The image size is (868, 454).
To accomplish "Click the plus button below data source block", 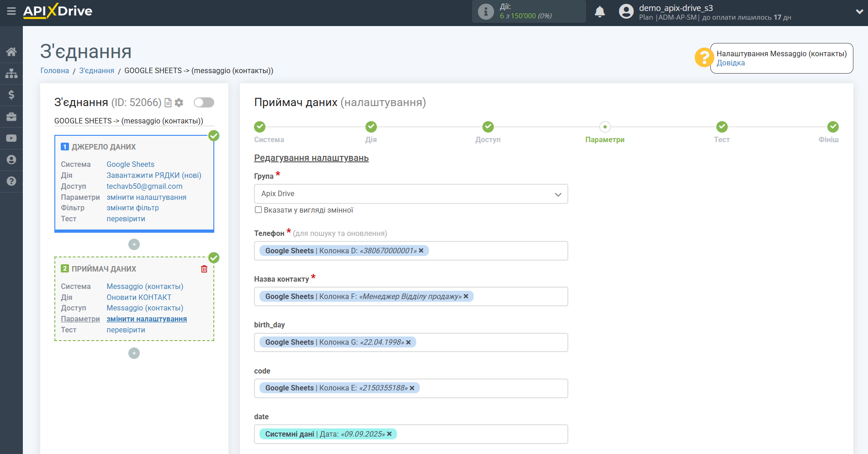I will coord(134,245).
